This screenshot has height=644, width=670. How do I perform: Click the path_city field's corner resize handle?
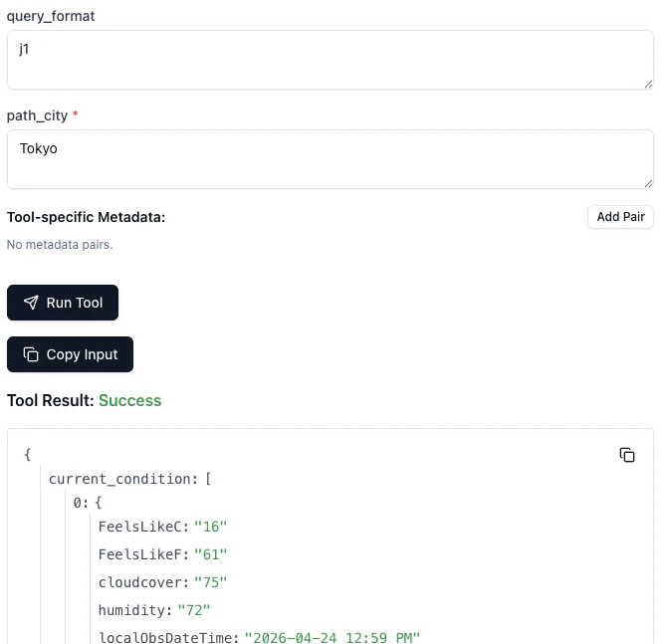point(648,183)
